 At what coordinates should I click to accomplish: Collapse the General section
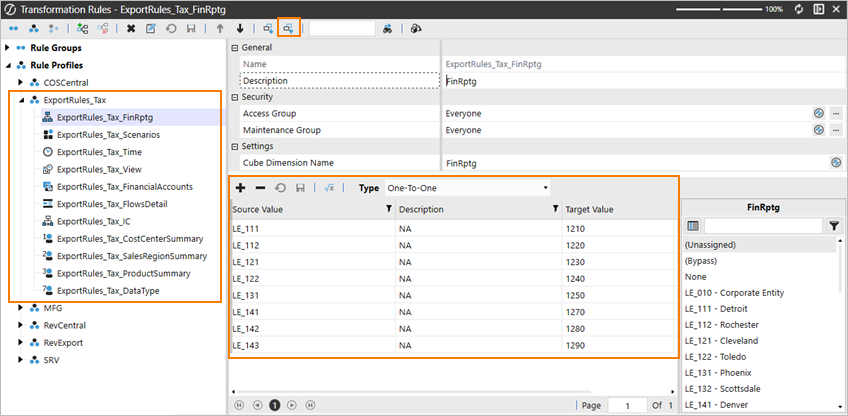click(235, 47)
